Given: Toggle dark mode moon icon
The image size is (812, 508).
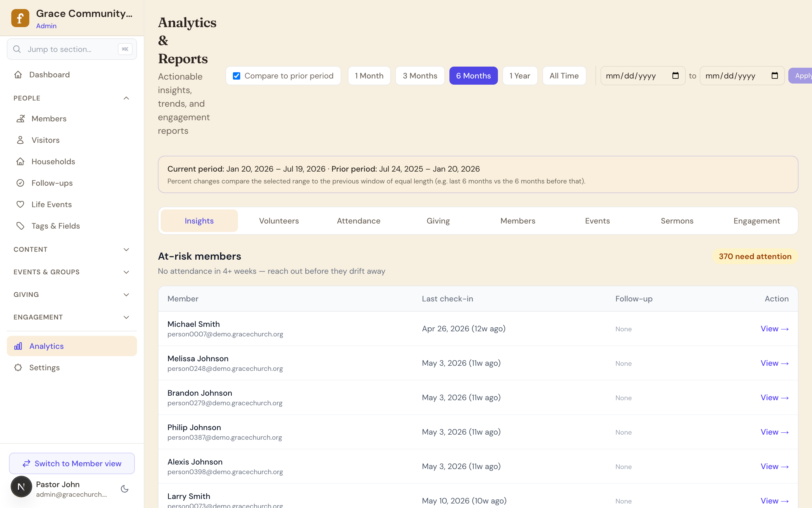Looking at the screenshot, I should (125, 489).
